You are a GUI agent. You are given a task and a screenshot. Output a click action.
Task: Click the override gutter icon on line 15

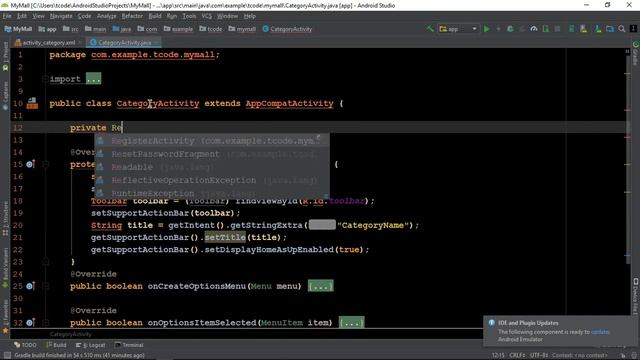point(30,164)
